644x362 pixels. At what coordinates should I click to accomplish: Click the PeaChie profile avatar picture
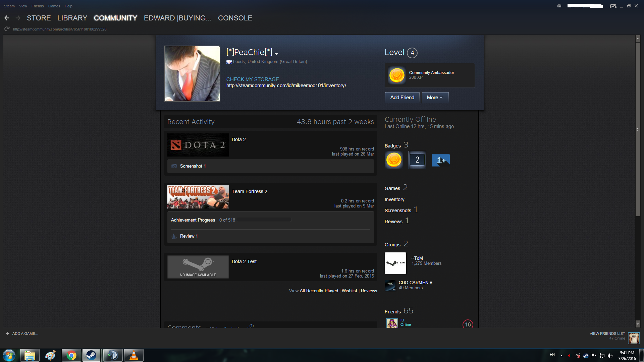(x=192, y=74)
